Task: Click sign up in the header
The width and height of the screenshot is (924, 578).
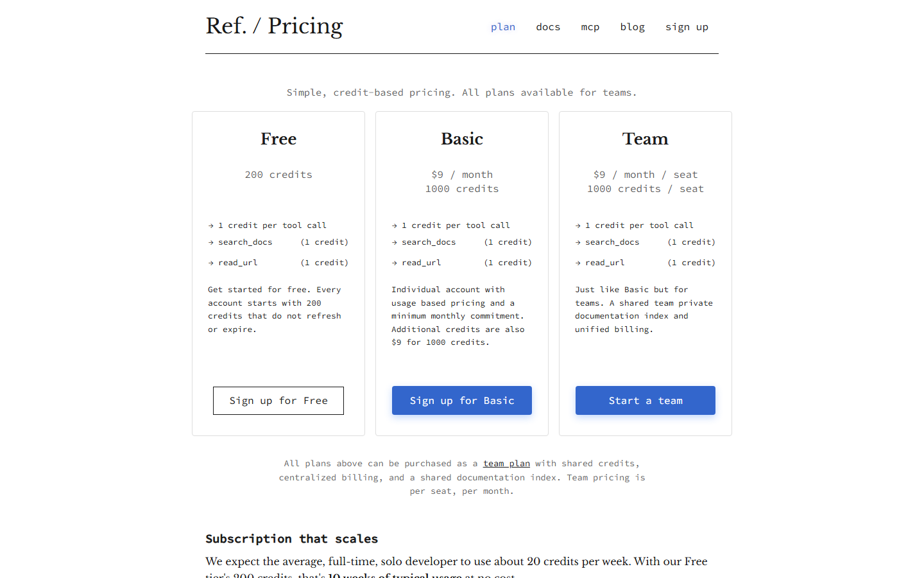Action: click(687, 27)
